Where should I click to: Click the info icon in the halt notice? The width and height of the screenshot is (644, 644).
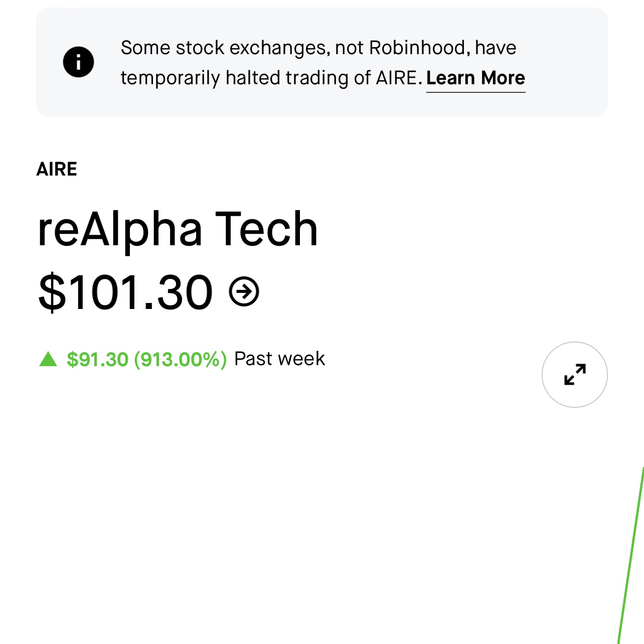coord(78,62)
